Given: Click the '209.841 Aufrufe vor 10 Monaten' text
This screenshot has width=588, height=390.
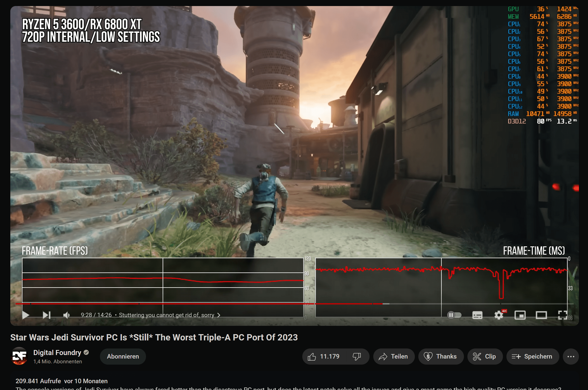Looking at the screenshot, I should coord(62,381).
